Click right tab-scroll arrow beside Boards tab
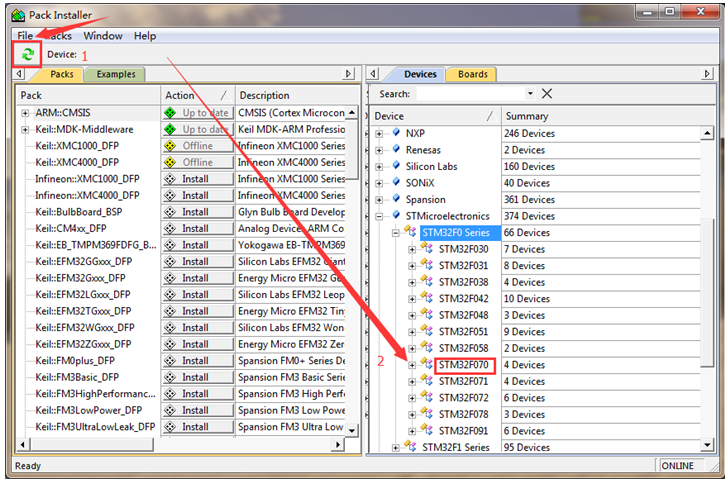This screenshot has width=725, height=479. (707, 74)
